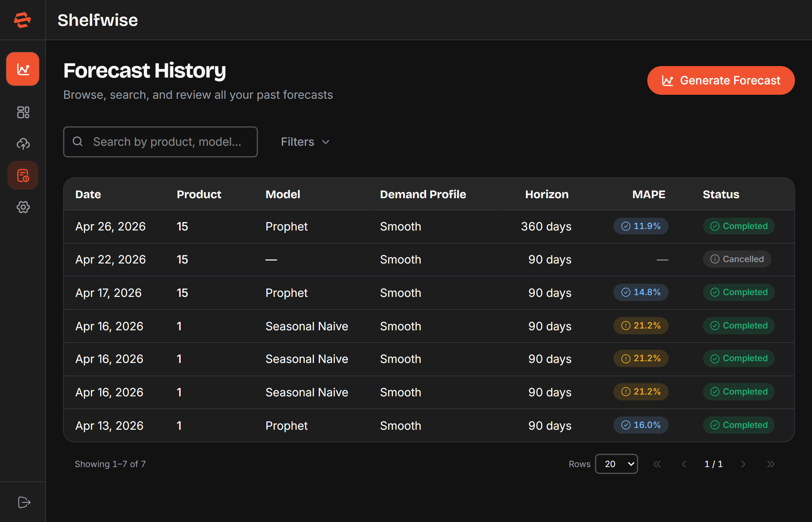Click the Cancelled status badge
Viewport: 812px width, 522px height.
[737, 259]
